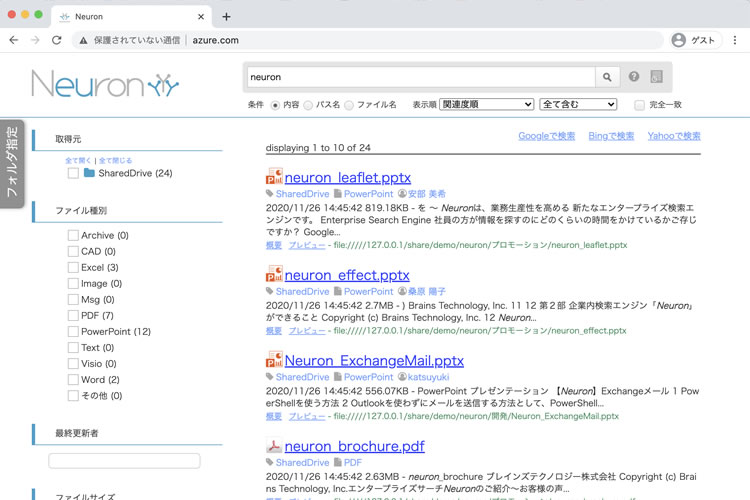Click the 最終更新者 text field

[124, 461]
